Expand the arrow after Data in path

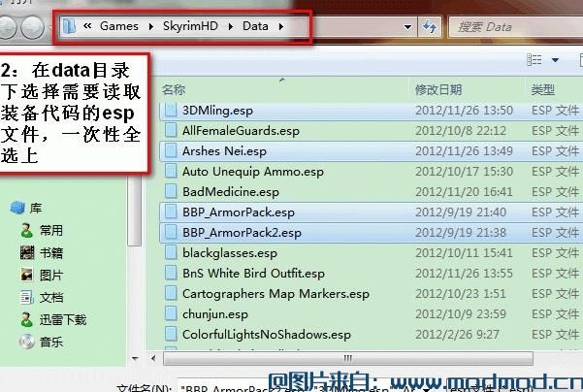click(x=281, y=27)
